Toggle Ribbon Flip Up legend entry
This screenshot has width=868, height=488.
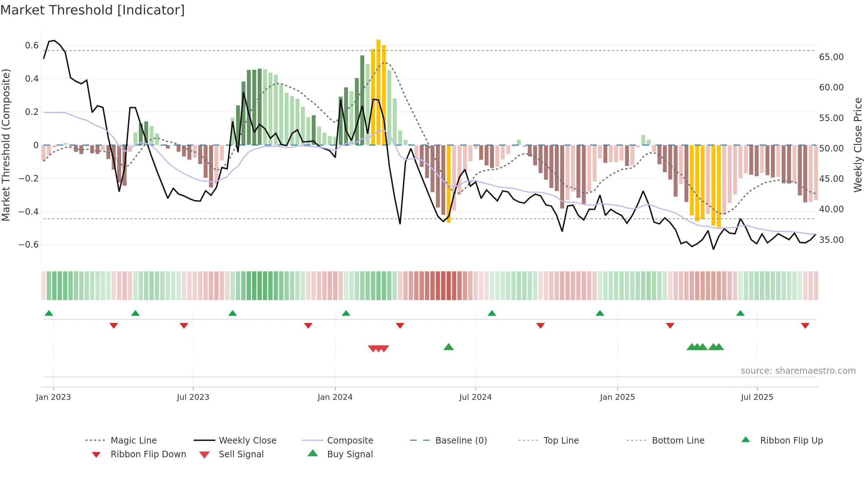click(782, 440)
